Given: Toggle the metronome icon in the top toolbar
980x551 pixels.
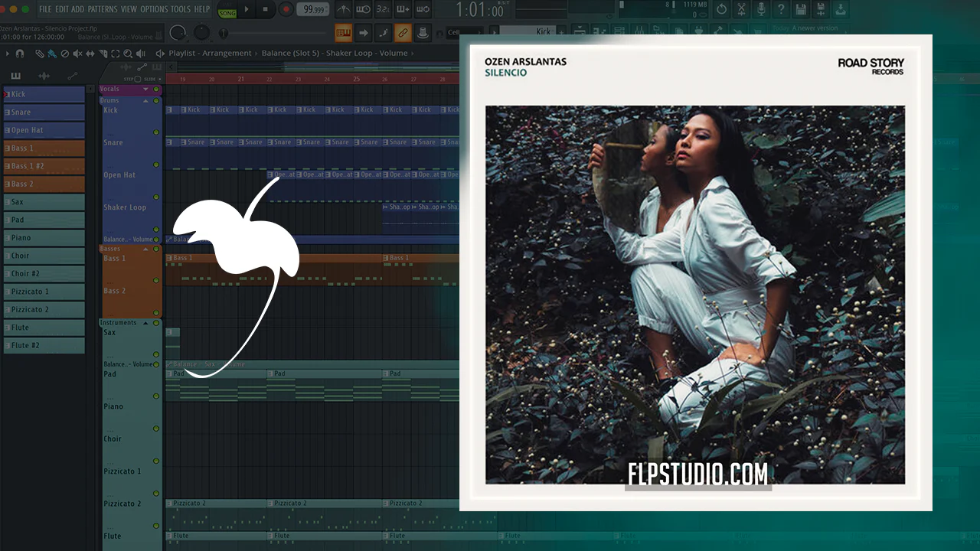Looking at the screenshot, I should (344, 9).
